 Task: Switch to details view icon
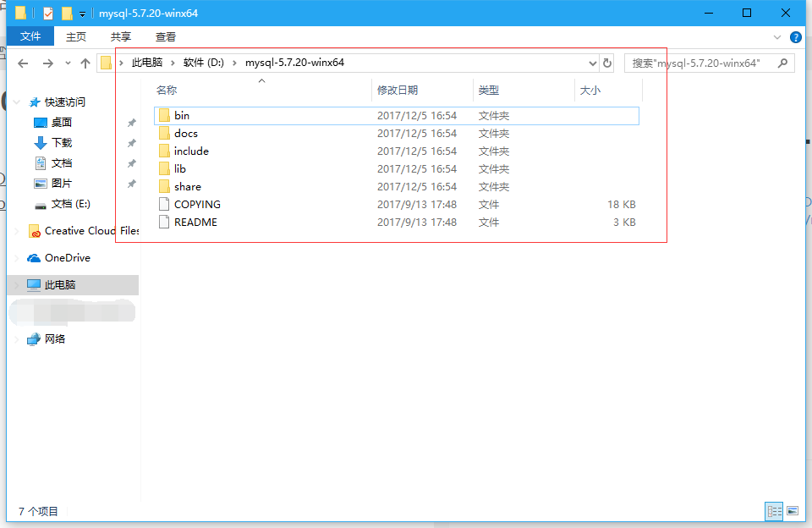pos(774,511)
